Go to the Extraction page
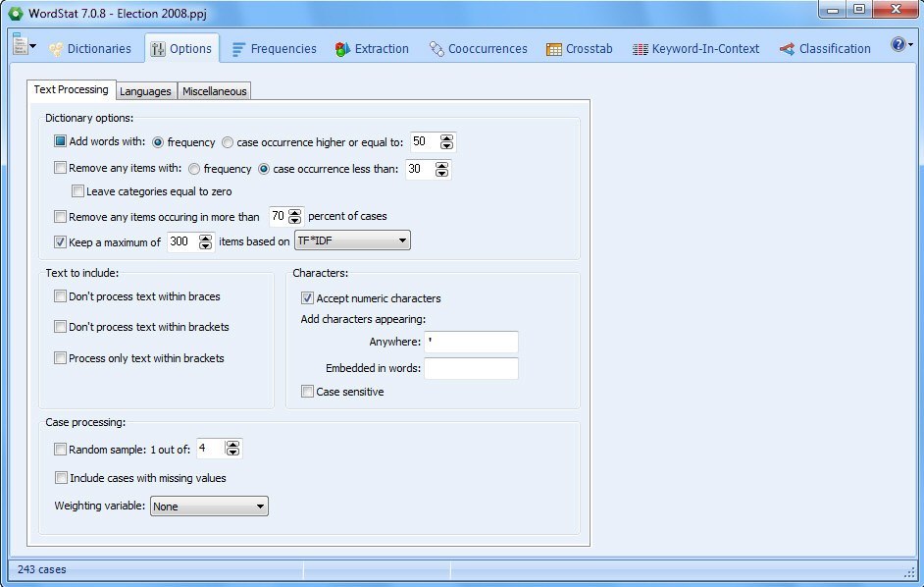This screenshot has width=924, height=587. 372,48
